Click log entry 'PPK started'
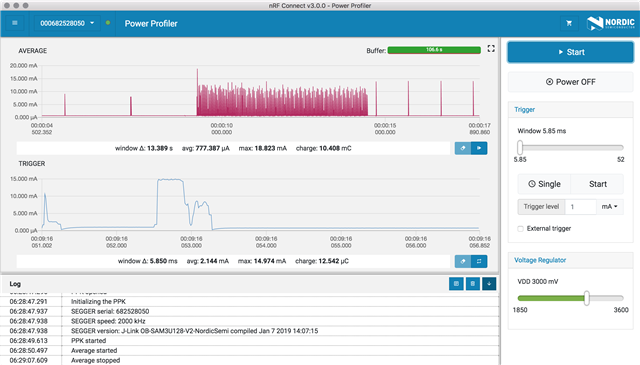This screenshot has width=640, height=365. (x=89, y=341)
